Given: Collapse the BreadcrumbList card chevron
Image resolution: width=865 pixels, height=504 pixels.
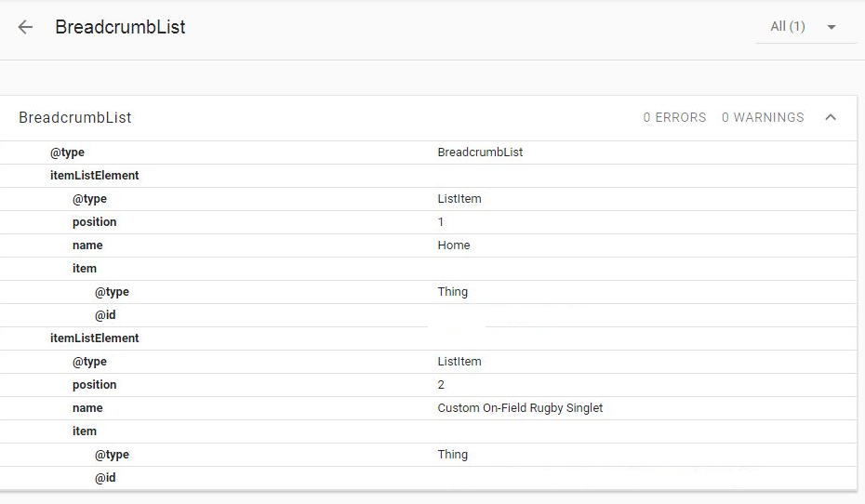Looking at the screenshot, I should [x=831, y=117].
